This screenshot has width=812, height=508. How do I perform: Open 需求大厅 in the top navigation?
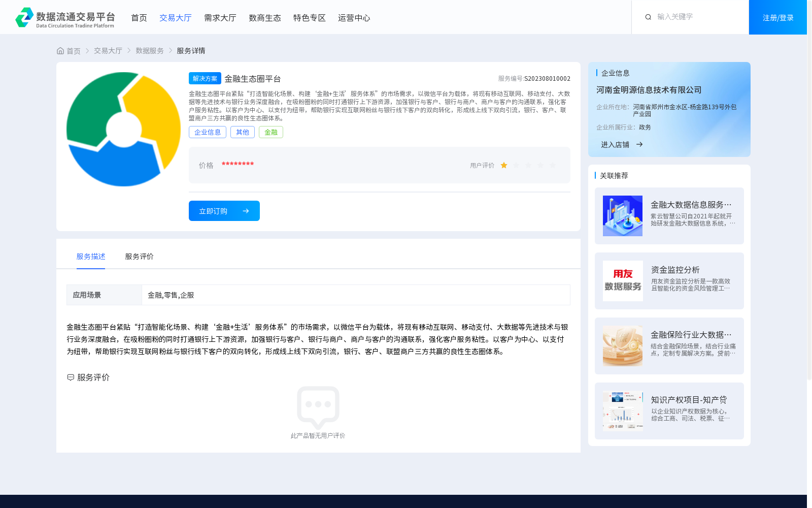click(x=220, y=18)
